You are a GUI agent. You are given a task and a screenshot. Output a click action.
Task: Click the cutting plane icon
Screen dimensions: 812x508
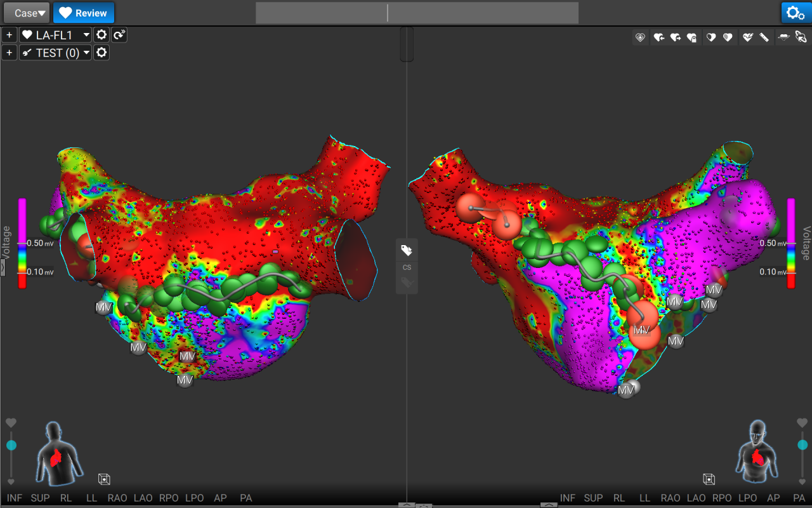[783, 37]
